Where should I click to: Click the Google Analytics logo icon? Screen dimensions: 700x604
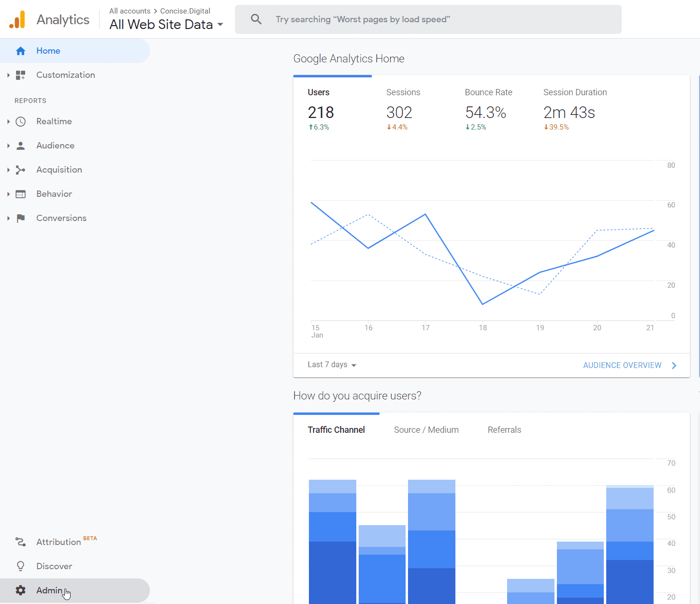tap(17, 19)
